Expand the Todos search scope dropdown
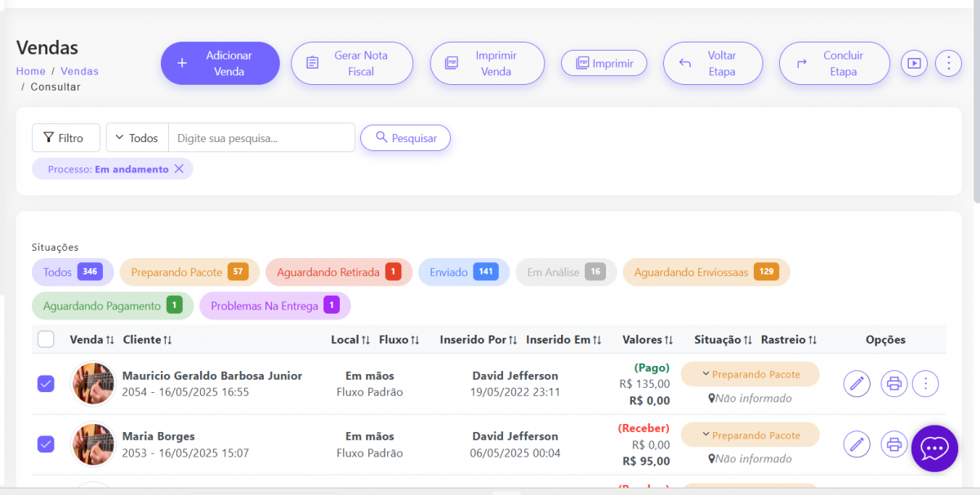The image size is (980, 495). [137, 138]
